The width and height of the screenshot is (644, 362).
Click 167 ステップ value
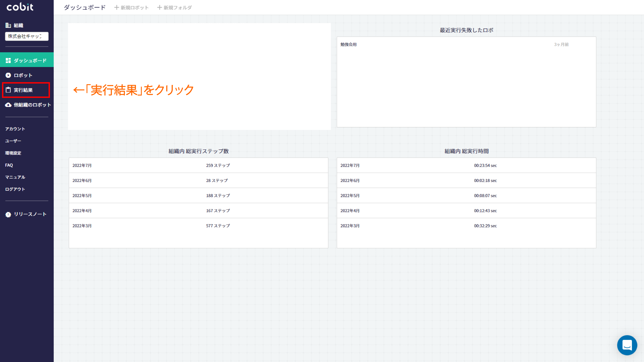[218, 211]
